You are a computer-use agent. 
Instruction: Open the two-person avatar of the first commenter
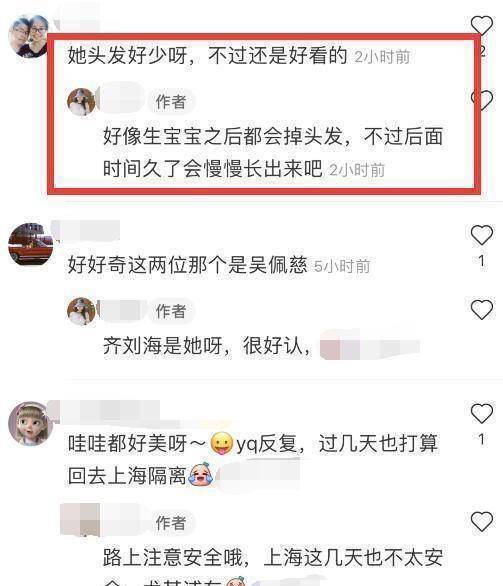[x=28, y=36]
